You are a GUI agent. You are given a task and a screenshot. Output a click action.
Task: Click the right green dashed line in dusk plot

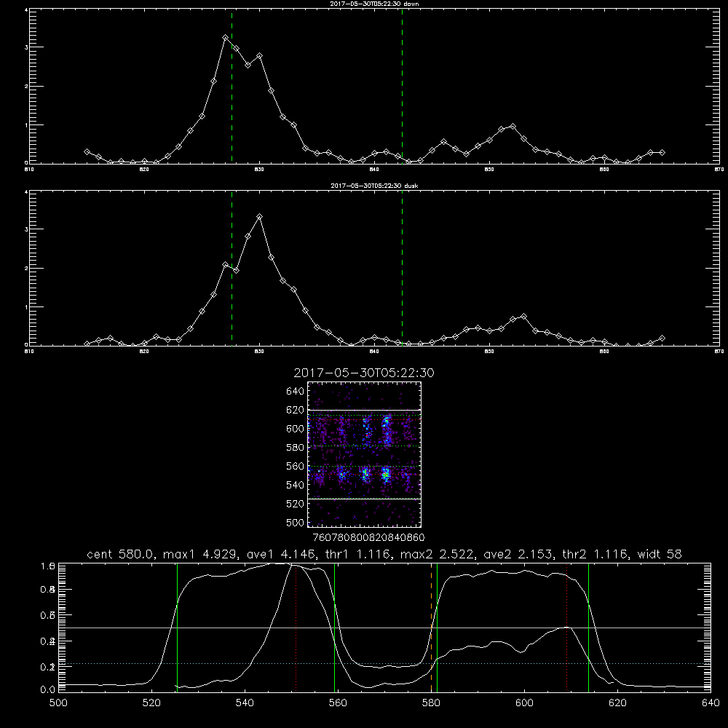[x=402, y=269]
